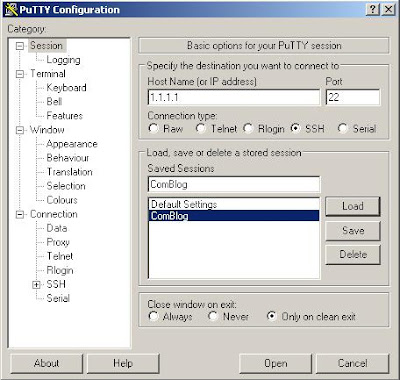Viewport: 400px width, 380px height.
Task: Click the Load button
Action: pos(353,206)
